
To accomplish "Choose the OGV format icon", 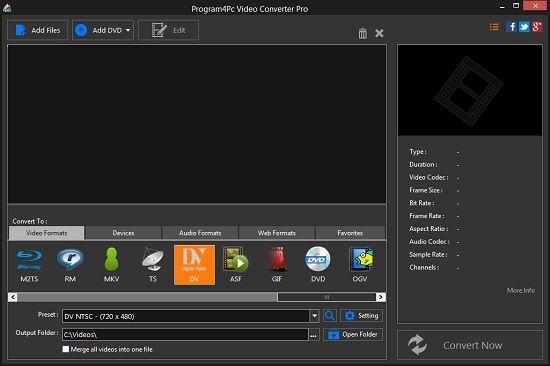I will pos(360,265).
